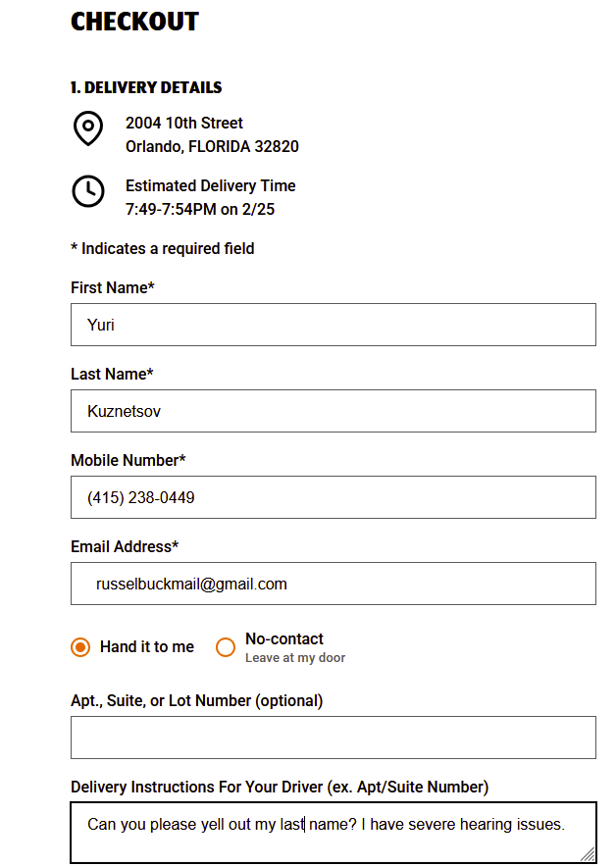Click the "Email Address*" label

125,546
